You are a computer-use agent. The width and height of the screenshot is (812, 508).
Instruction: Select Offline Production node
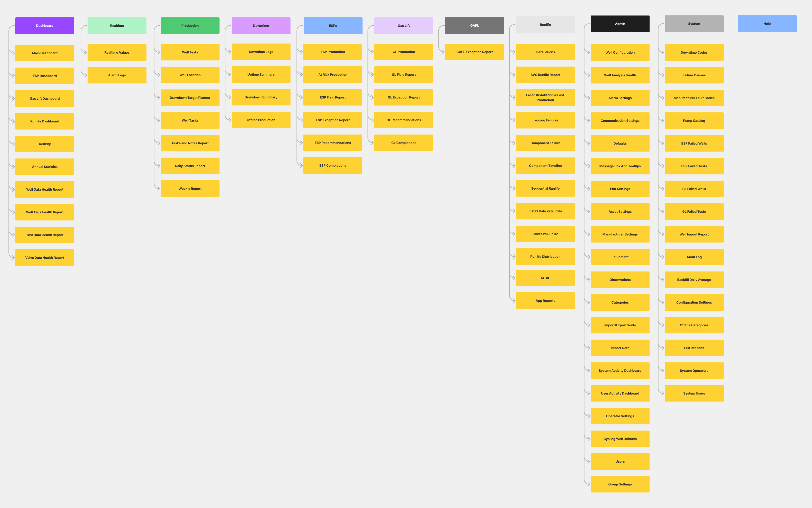261,120
